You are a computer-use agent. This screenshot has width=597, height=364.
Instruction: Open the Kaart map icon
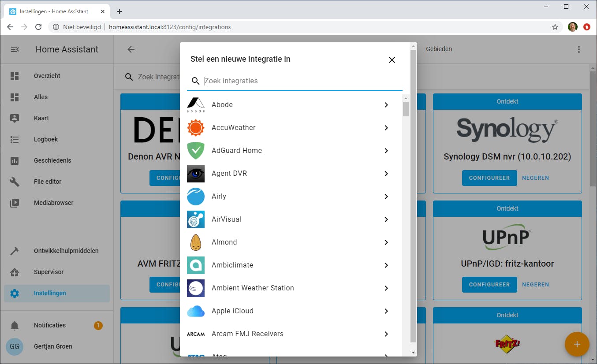tap(15, 118)
